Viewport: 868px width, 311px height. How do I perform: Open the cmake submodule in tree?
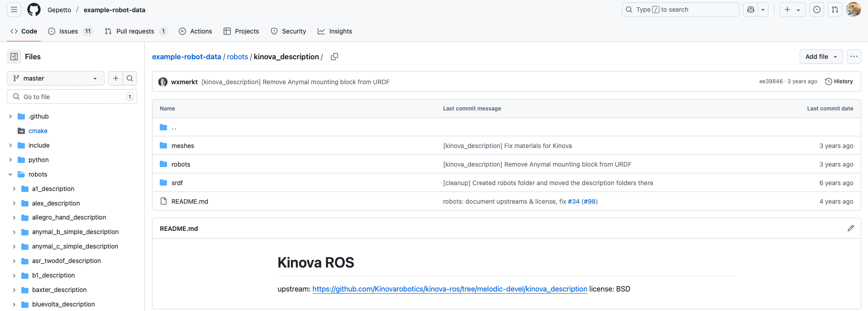(38, 131)
